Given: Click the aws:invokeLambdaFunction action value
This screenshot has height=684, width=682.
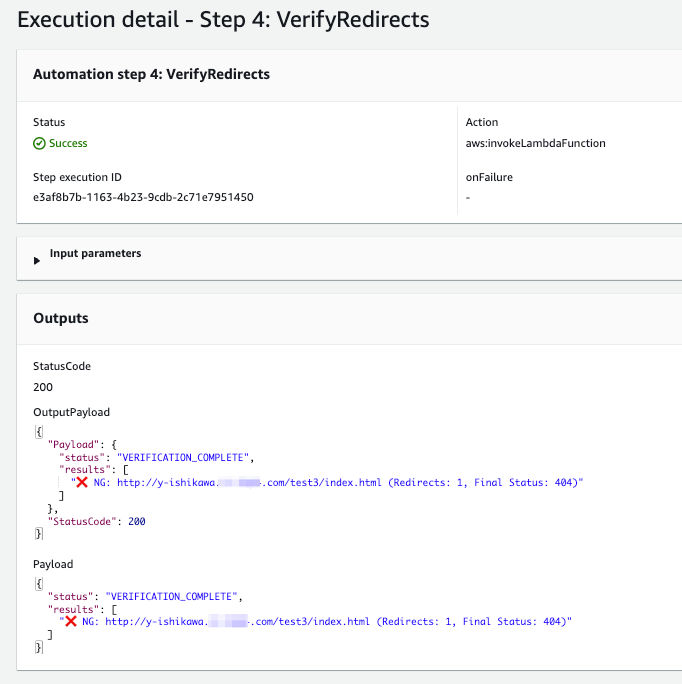Looking at the screenshot, I should [x=535, y=143].
